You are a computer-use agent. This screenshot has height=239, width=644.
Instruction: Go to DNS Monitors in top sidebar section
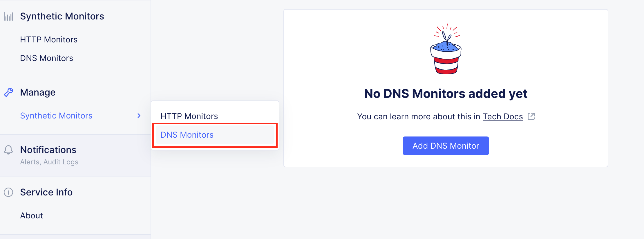click(47, 58)
